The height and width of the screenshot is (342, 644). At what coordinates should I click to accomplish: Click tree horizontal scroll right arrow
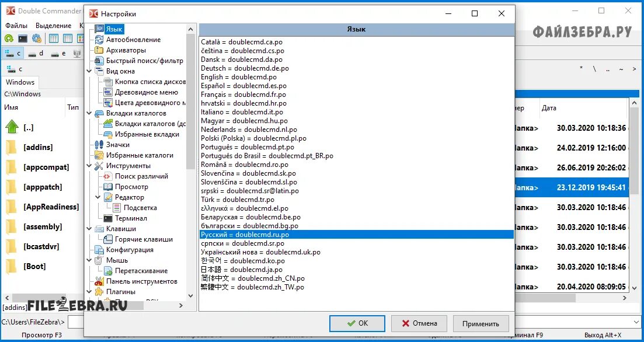pos(182,305)
